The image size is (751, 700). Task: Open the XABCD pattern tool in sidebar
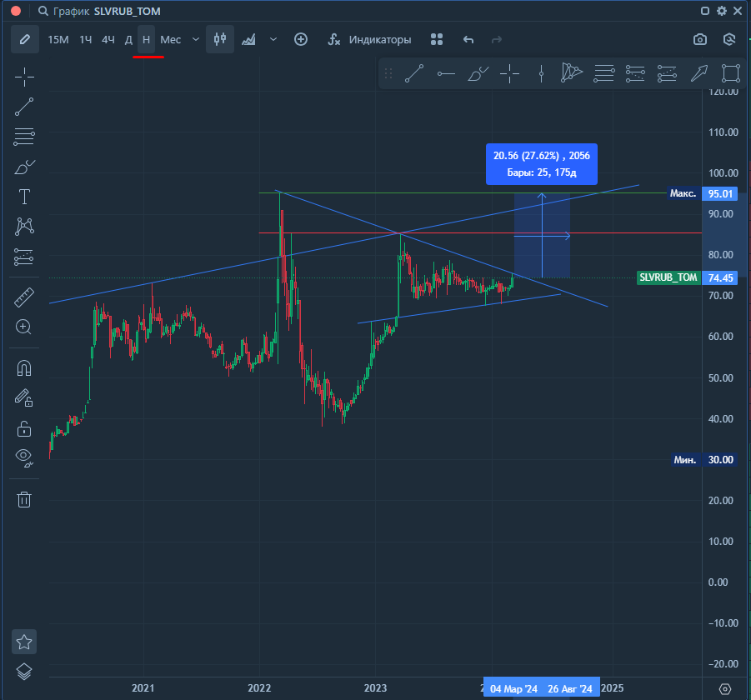click(x=24, y=227)
